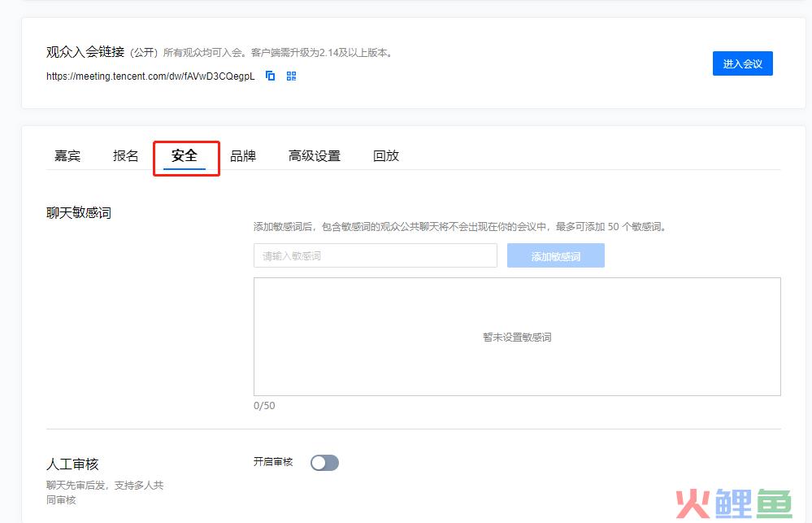This screenshot has height=523, width=812.
Task: Select the meeting URL text
Action: point(150,76)
